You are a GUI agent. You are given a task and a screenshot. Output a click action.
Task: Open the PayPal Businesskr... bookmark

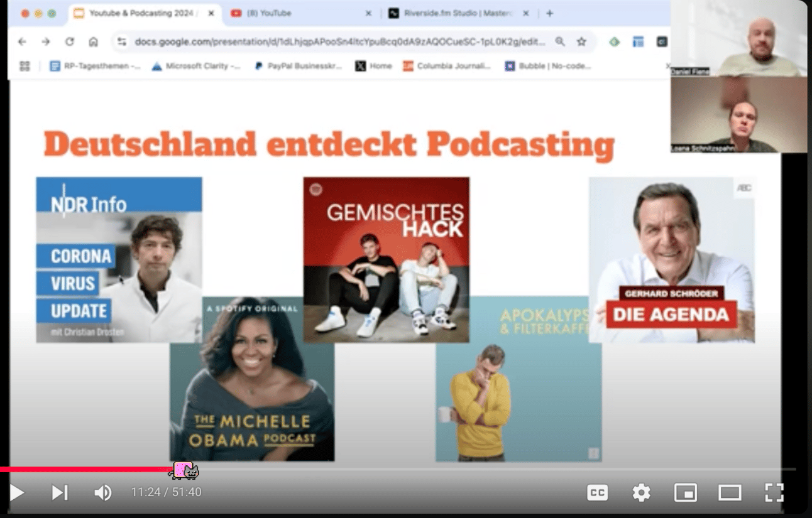pos(297,66)
